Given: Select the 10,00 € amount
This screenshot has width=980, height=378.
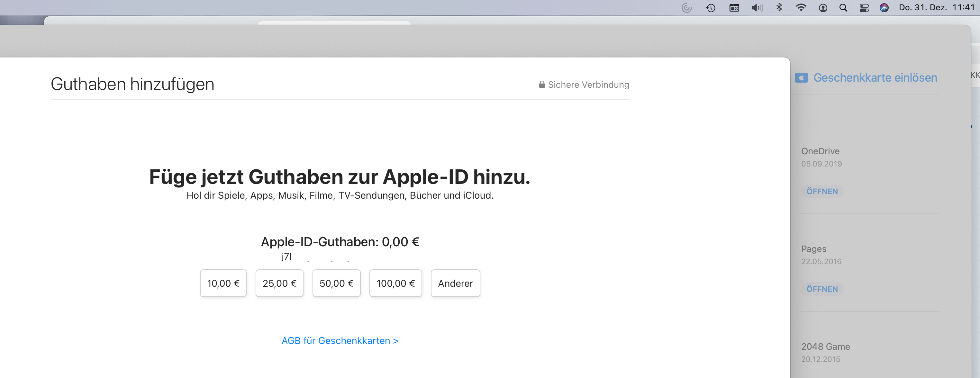Looking at the screenshot, I should (x=223, y=283).
